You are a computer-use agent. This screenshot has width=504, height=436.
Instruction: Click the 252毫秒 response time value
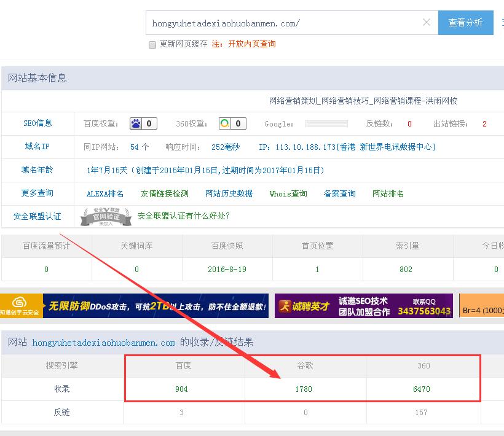tap(226, 147)
